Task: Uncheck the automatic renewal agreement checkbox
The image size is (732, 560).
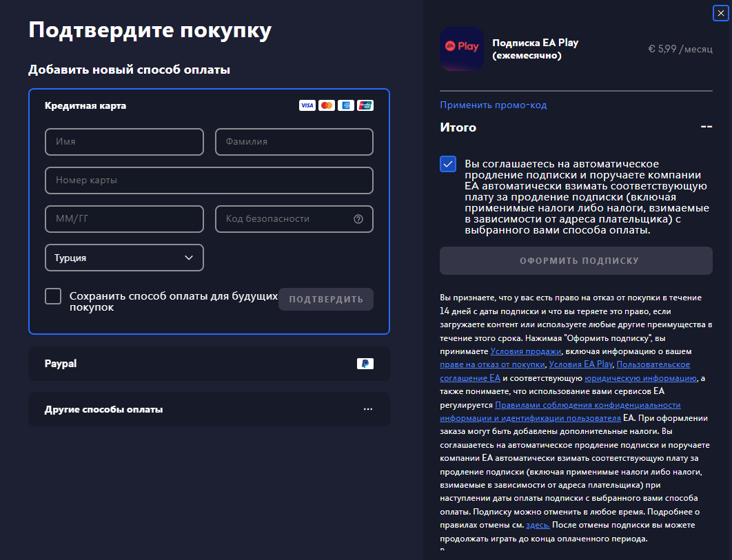Action: [448, 164]
